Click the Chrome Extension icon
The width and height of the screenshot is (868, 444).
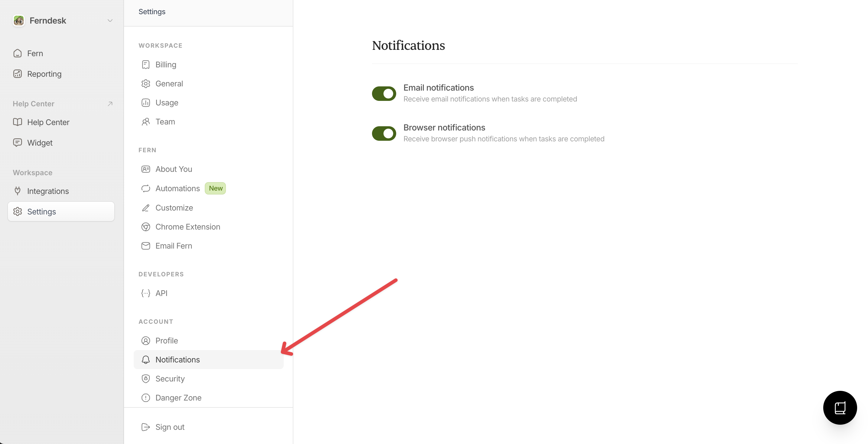click(x=145, y=227)
